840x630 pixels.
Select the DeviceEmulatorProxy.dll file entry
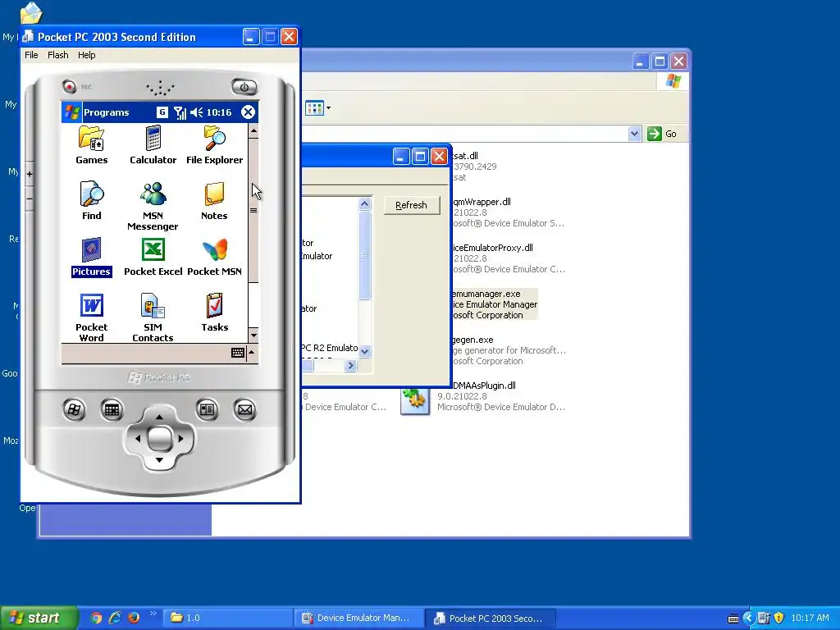click(508, 258)
